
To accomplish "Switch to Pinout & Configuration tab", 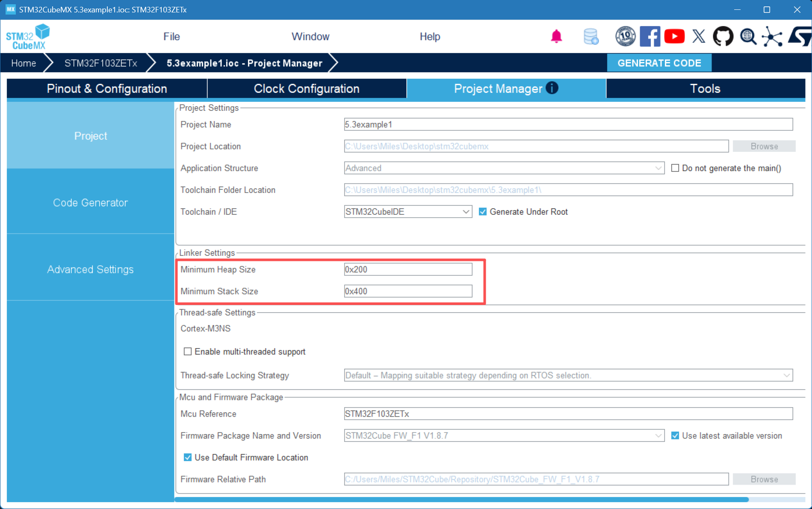I will [107, 89].
